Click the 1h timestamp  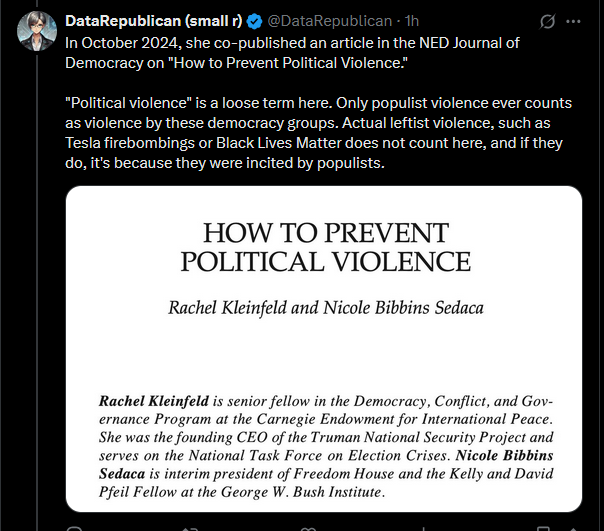[412, 21]
